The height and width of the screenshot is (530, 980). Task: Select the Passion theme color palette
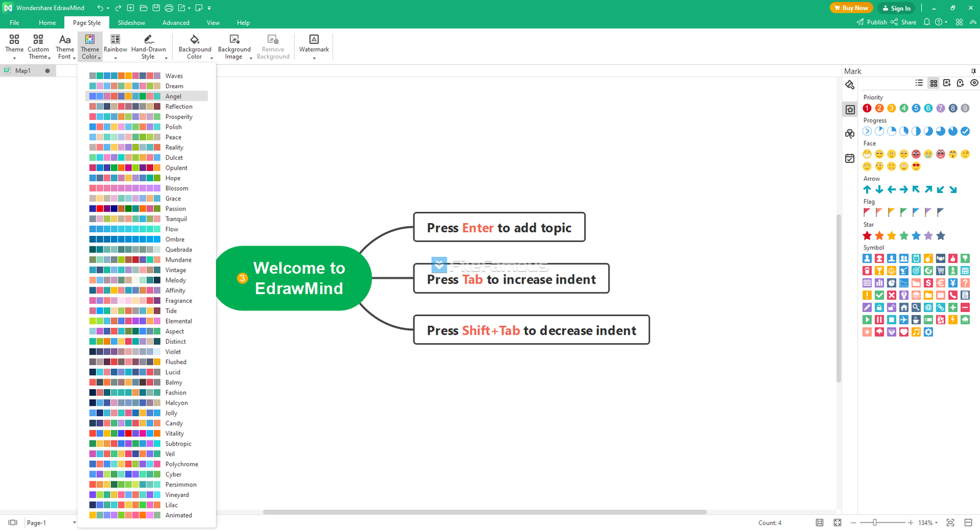coord(147,209)
